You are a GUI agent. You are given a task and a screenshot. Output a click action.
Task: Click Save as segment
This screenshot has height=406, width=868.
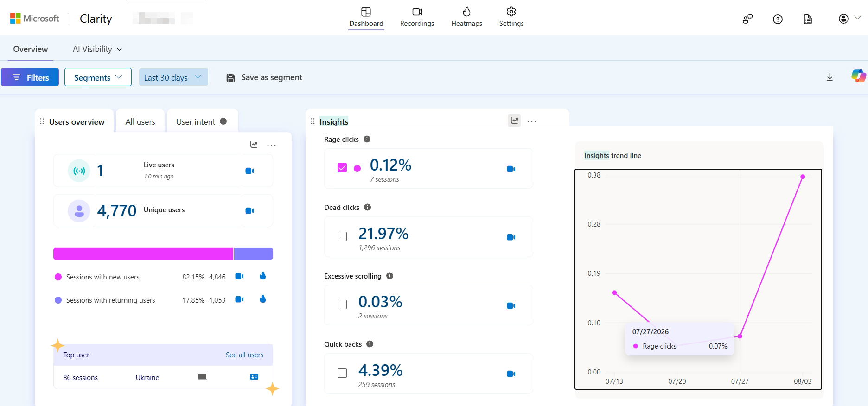tap(264, 77)
